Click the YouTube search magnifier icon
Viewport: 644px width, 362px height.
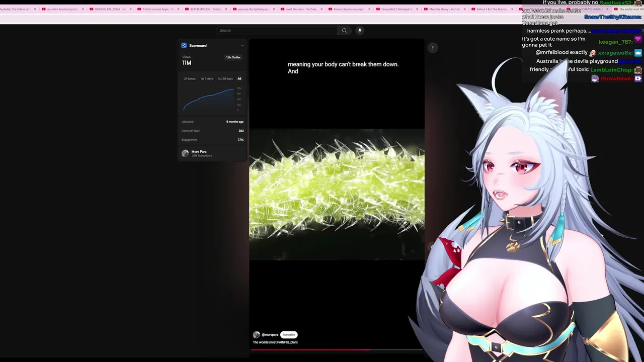click(x=344, y=31)
